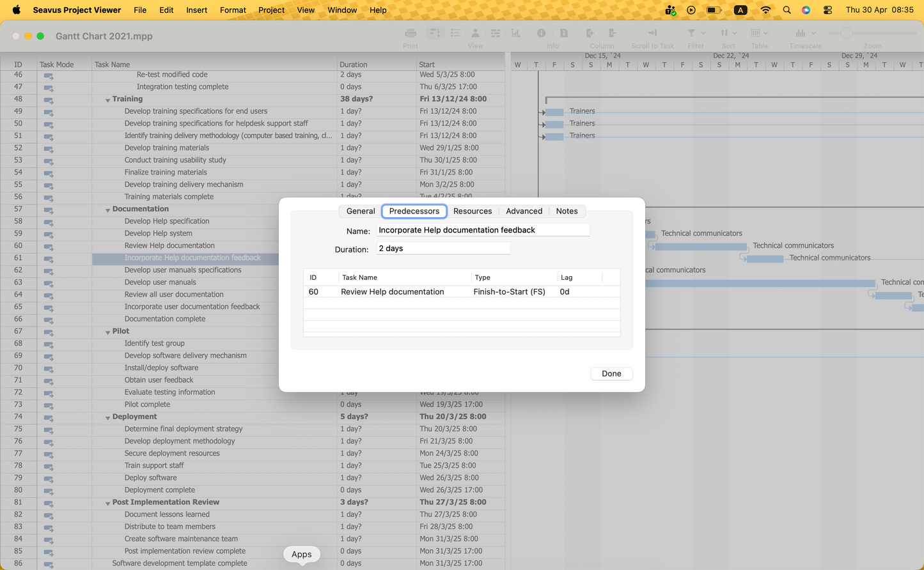
Task: Click the Scroll to Task icon
Action: coord(652,33)
